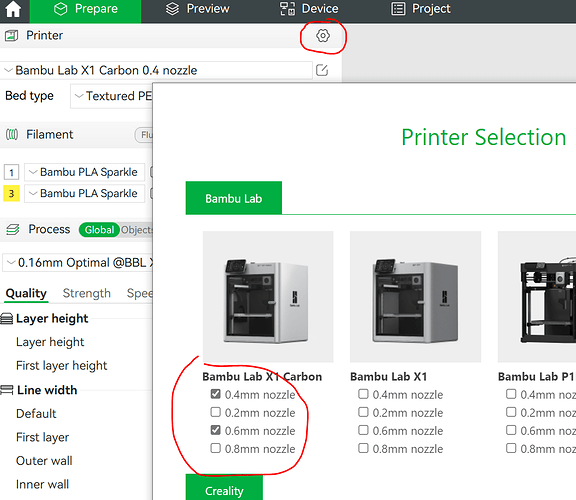Uncheck X1 Carbon 0.4mm nozzle
Viewport: 576px width, 500px height.
coord(216,394)
